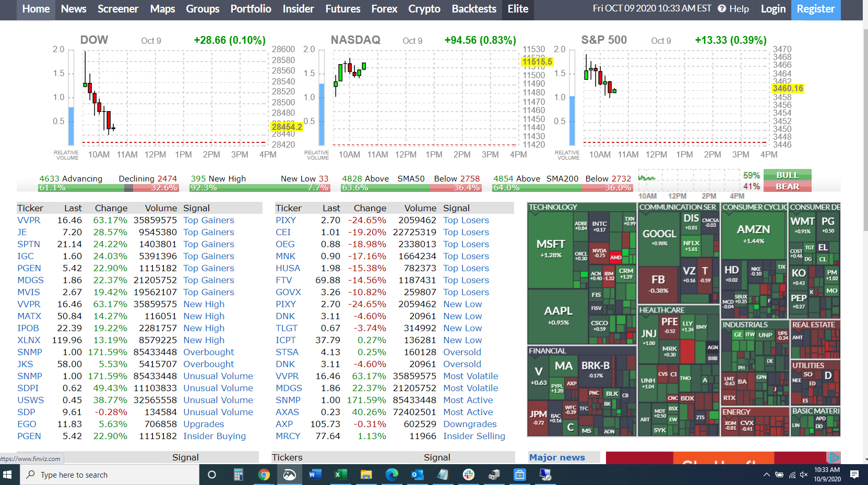Open the MRCY ticker link
Image resolution: width=868 pixels, height=485 pixels.
click(288, 436)
